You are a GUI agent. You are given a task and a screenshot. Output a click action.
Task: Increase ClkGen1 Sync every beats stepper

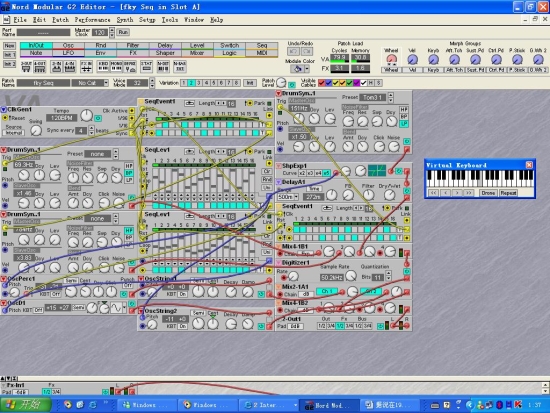91,128
